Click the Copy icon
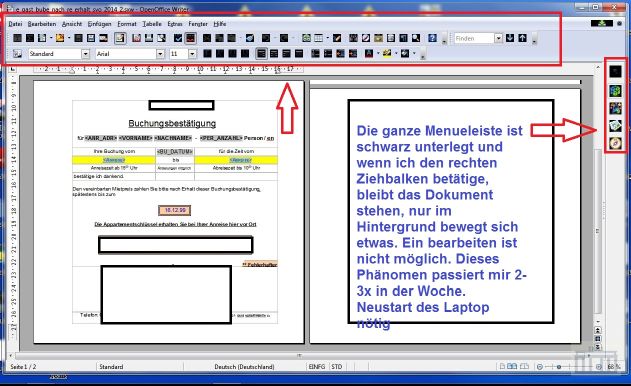 (x=219, y=38)
